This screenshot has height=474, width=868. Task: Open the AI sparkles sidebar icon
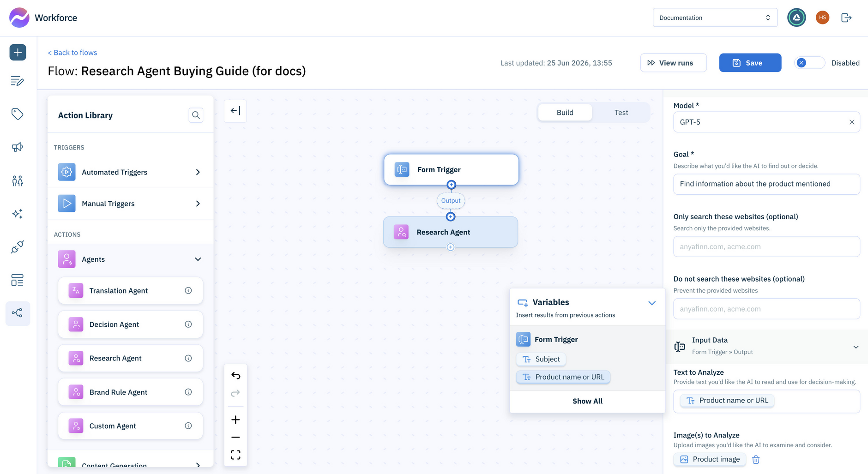coord(18,214)
